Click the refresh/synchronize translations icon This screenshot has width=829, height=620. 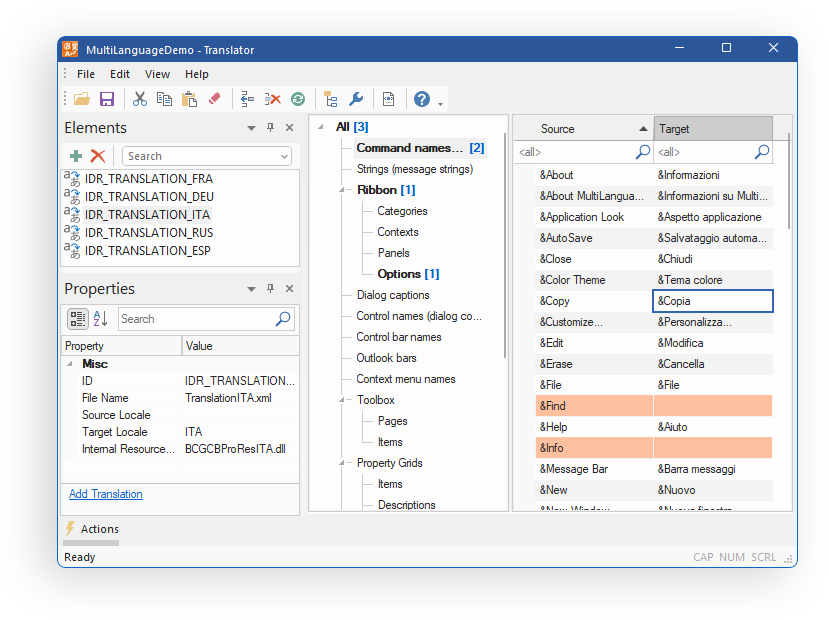tap(297, 98)
